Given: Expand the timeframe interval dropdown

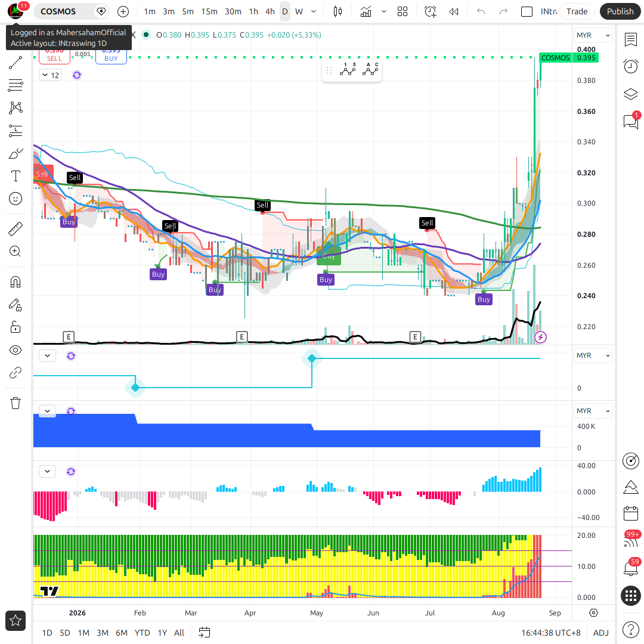Looking at the screenshot, I should pos(314,11).
